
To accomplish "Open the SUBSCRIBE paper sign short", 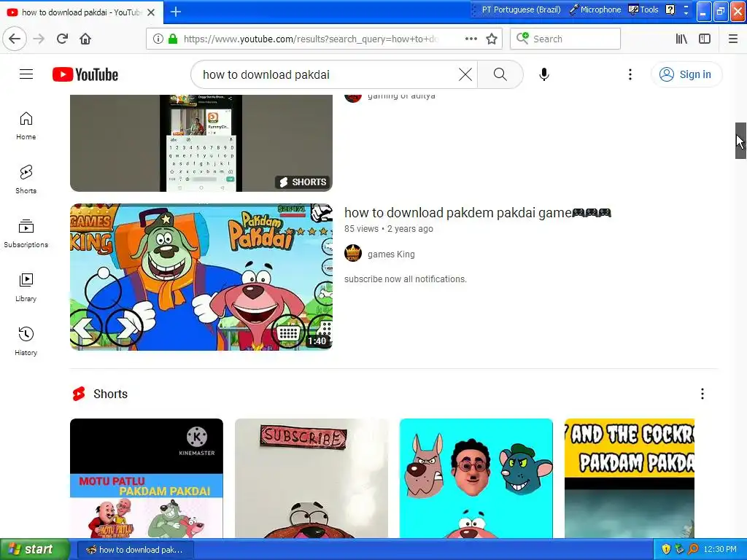I will tap(311, 478).
